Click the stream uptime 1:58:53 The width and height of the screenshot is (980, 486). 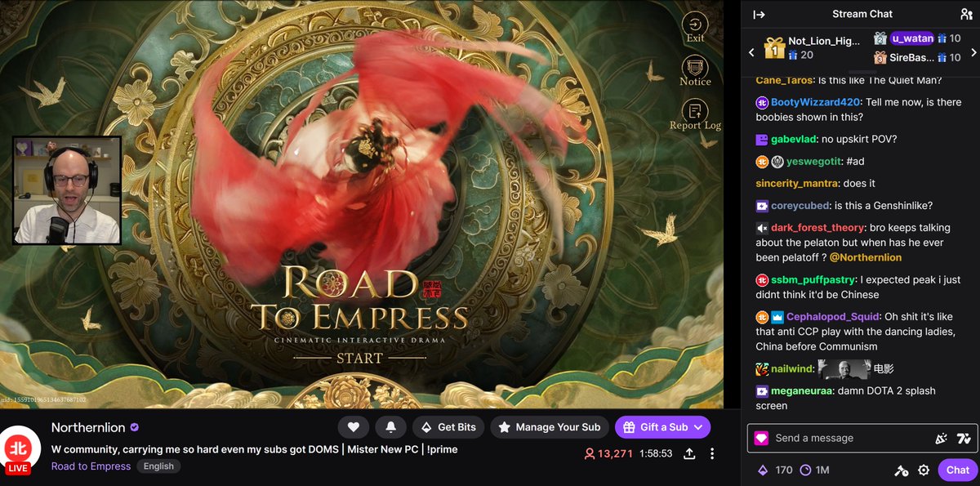(x=655, y=453)
